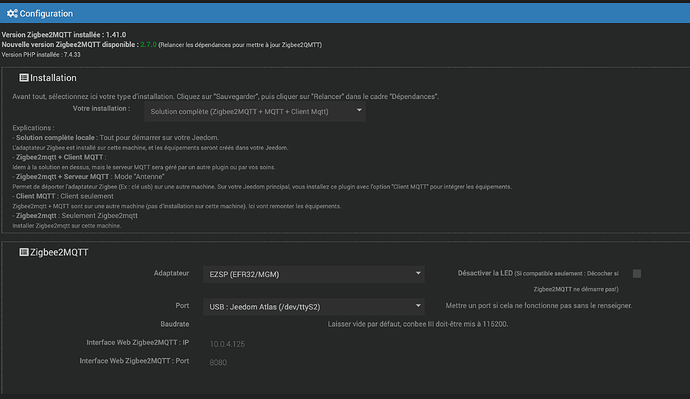The height and width of the screenshot is (399, 690).
Task: Click the Adaptateur label
Action: (x=171, y=273)
